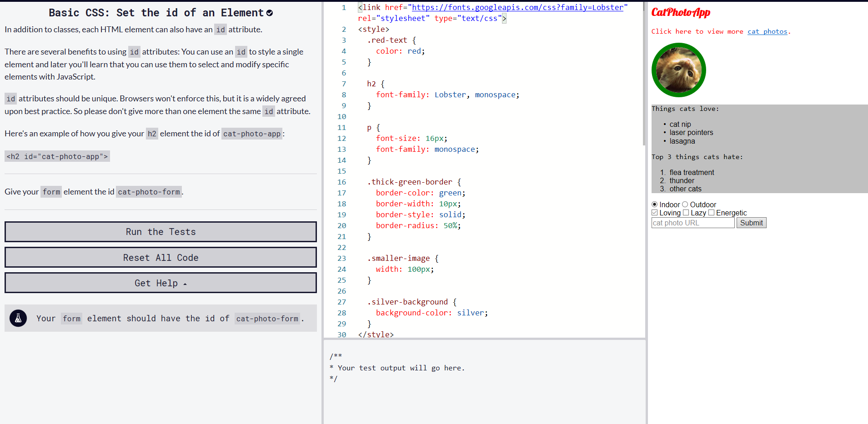Screen dimensions: 868x424
Task: Focus the cat photo URL input field
Action: [x=692, y=223]
